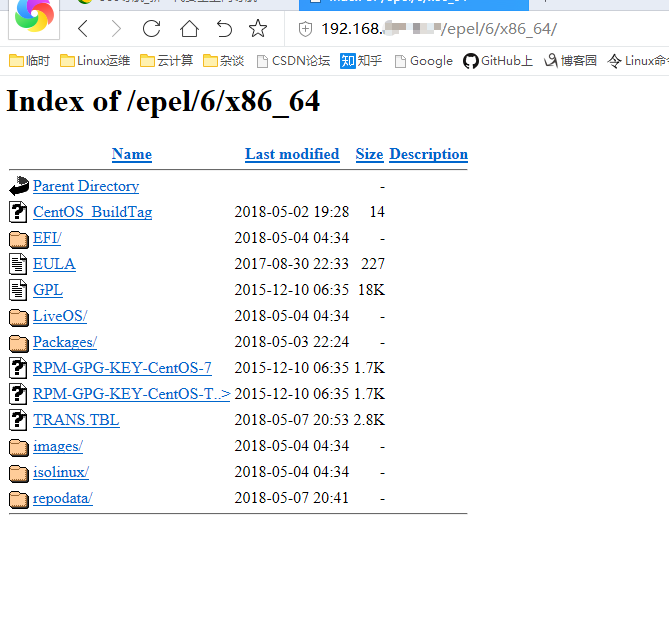Open the truncated RPM-GPG-KEY-CentOS-T..> link
669x622 pixels.
[x=131, y=394]
